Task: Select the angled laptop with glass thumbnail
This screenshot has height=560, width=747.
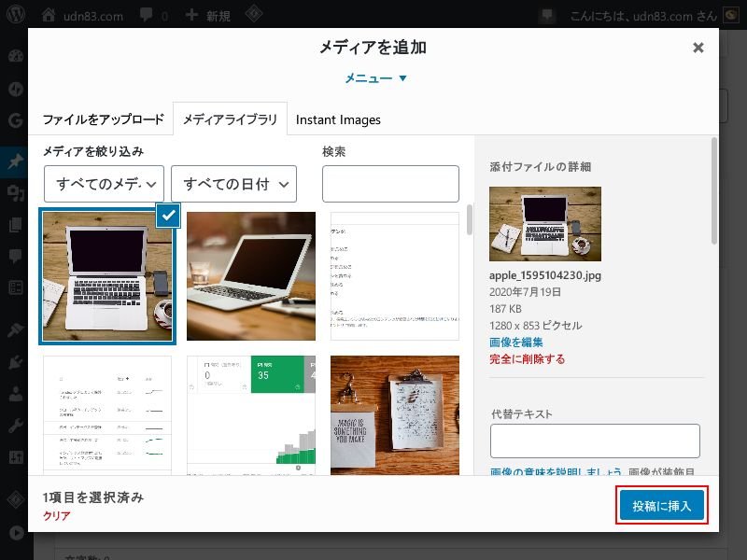Action: [x=251, y=276]
